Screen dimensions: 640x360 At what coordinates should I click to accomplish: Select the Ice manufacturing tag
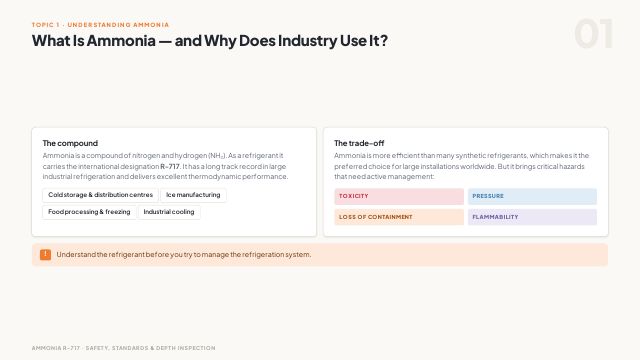pos(193,195)
